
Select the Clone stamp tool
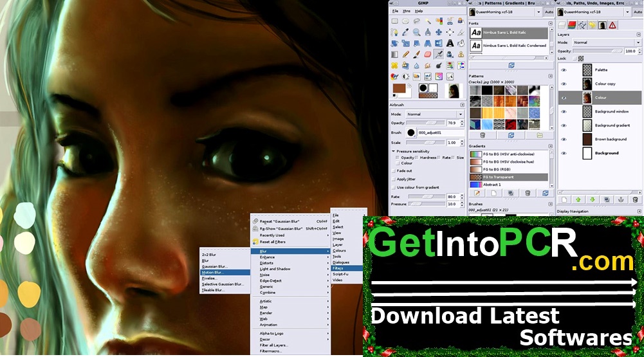coord(461,54)
